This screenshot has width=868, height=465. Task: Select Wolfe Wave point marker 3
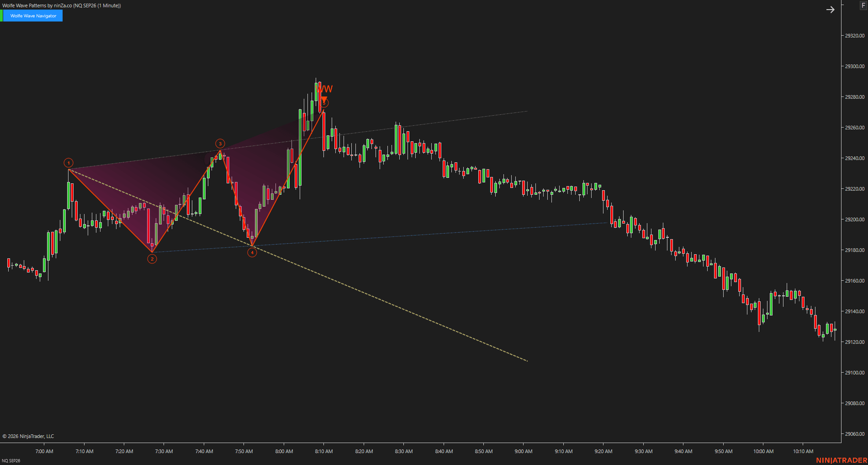[220, 144]
